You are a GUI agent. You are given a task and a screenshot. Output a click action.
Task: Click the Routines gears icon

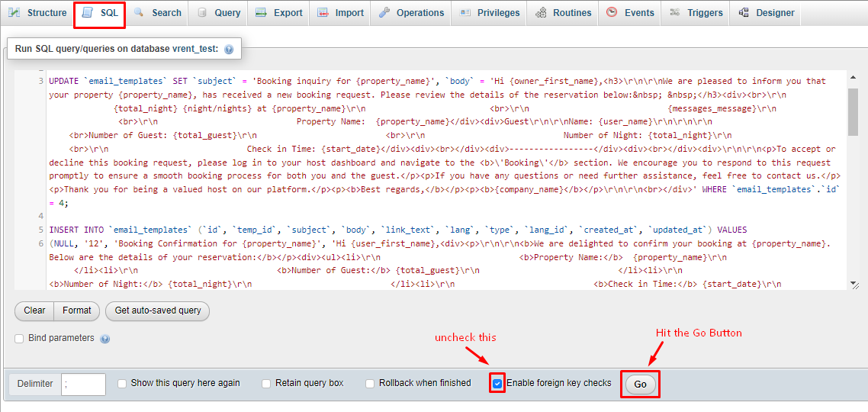point(541,13)
